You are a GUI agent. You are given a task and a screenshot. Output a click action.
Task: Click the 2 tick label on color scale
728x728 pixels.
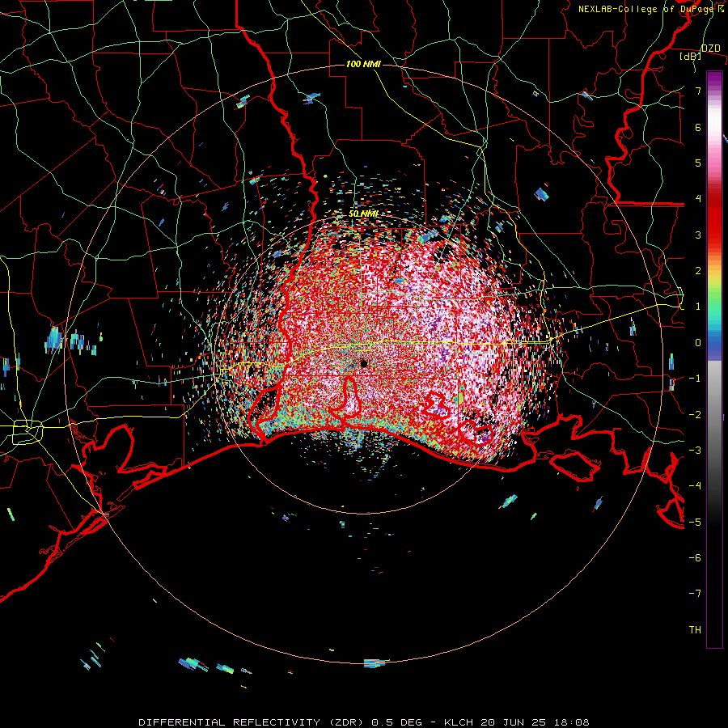[698, 271]
